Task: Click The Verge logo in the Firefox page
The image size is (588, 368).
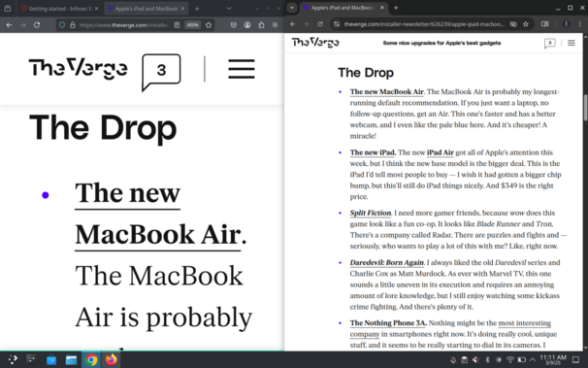Action: coord(78,68)
